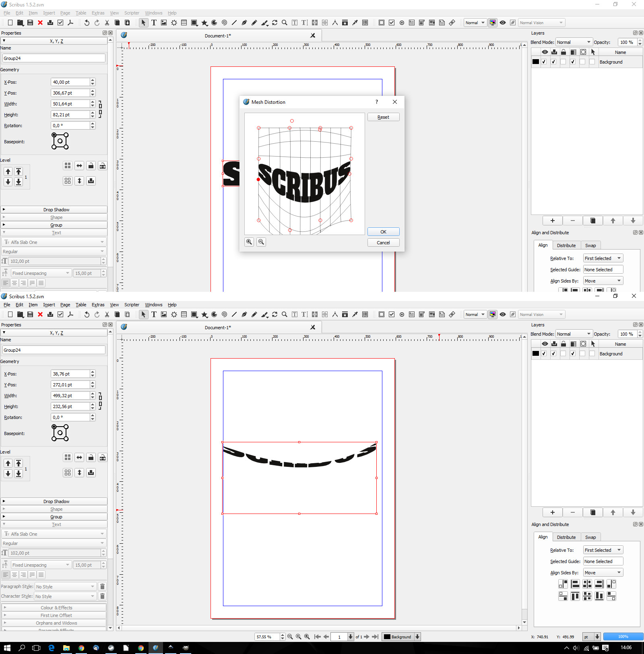Image resolution: width=644 pixels, height=654 pixels.
Task: Click zoom in magnifier in Mesh Distortion dialog
Action: (x=249, y=242)
